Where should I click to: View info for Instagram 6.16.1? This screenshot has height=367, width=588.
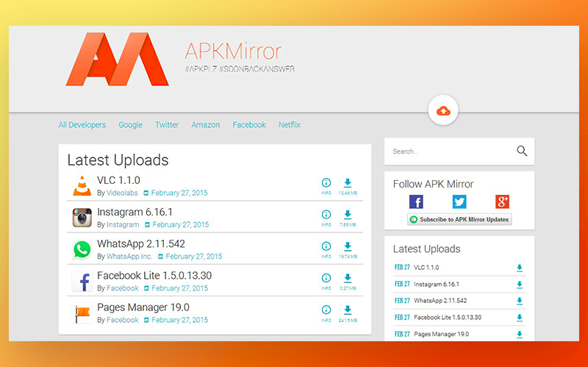(x=326, y=218)
